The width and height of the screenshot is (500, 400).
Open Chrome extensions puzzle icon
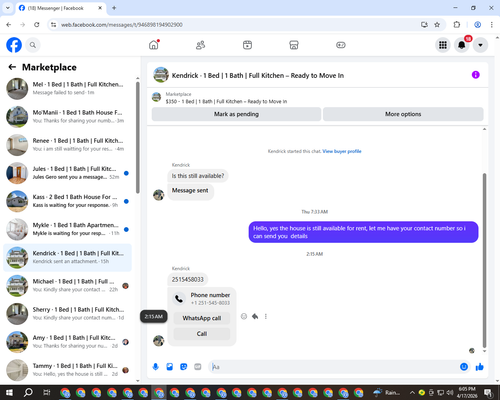[457, 25]
